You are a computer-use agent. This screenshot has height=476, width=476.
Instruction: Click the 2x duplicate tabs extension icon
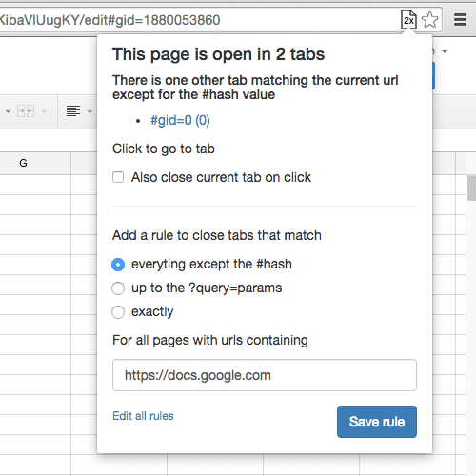tap(408, 20)
